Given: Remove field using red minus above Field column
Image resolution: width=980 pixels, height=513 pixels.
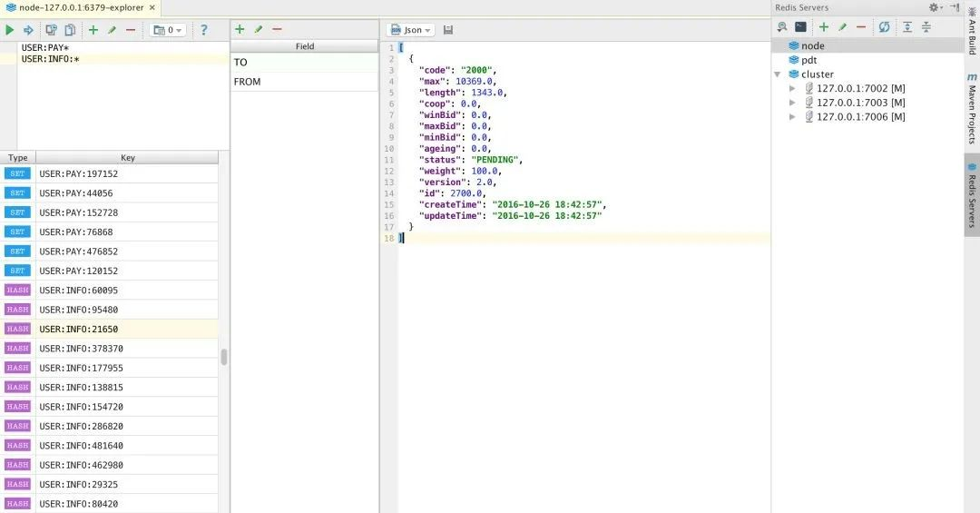Looking at the screenshot, I should point(277,30).
